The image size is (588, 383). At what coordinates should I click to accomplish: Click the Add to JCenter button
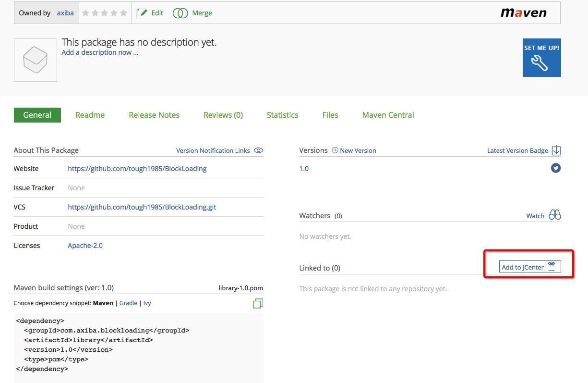pos(530,267)
